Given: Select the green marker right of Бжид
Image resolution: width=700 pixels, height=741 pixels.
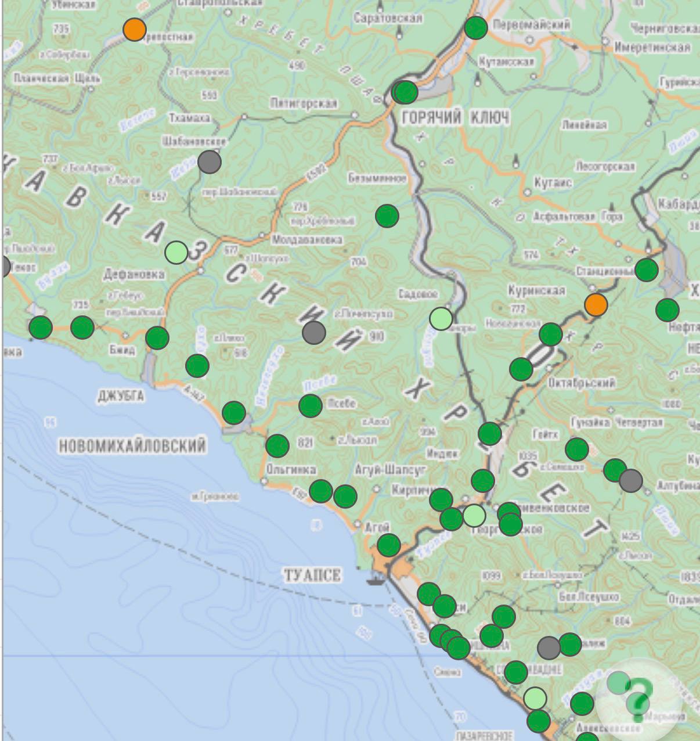Looking at the screenshot, I should pyautogui.click(x=157, y=338).
